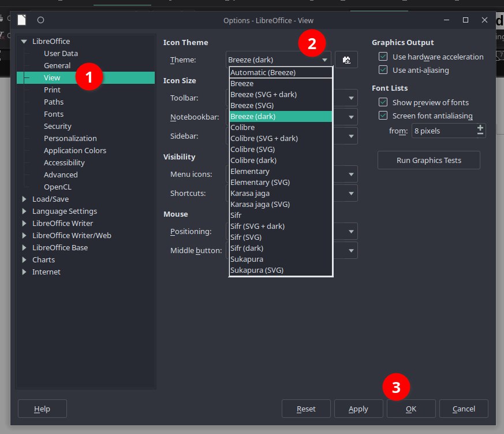The width and height of the screenshot is (504, 434).
Task: Open the mouse Positioning dropdown
Action: click(x=351, y=232)
